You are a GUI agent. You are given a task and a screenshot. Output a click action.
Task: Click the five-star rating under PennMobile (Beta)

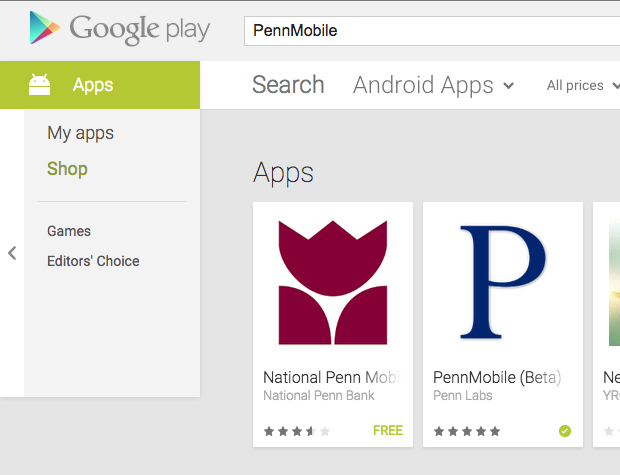coord(467,431)
